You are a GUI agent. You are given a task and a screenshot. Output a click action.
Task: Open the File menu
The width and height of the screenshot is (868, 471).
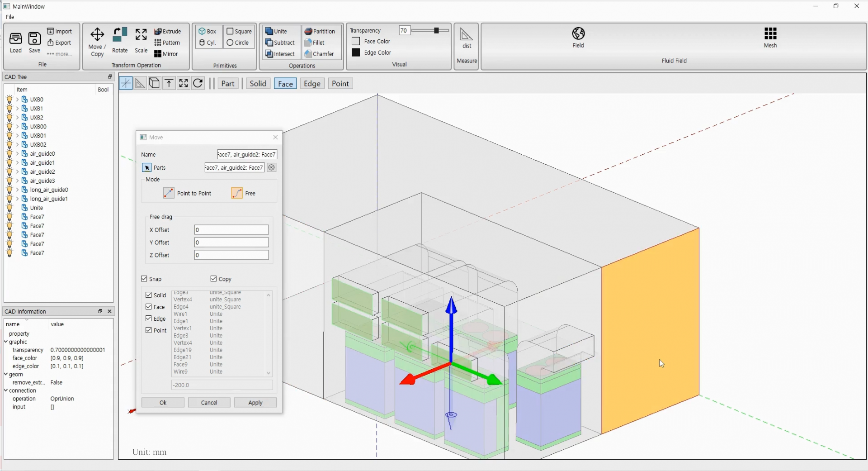click(10, 17)
